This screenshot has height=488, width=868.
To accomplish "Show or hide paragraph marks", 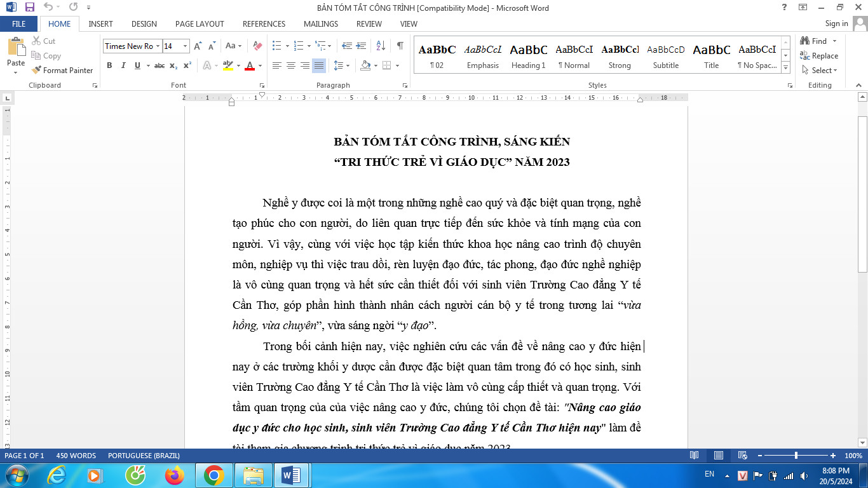I will pos(400,46).
